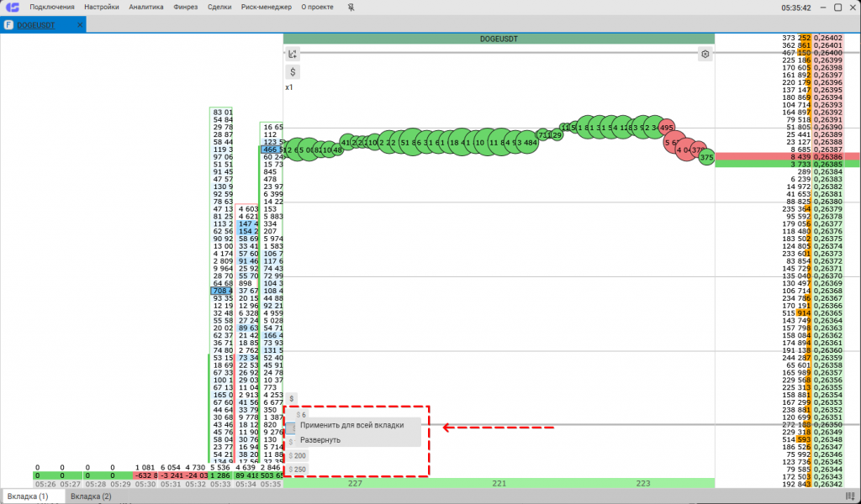Switch to the Вкладка (2) tab
The height and width of the screenshot is (504, 861).
91,496
